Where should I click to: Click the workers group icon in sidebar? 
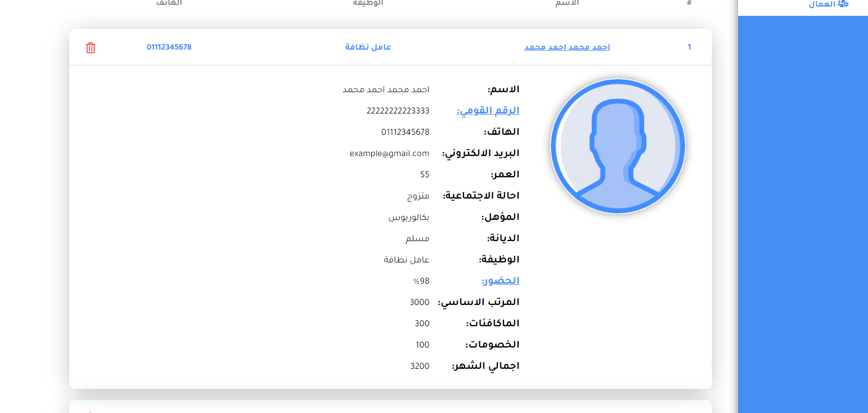843,4
